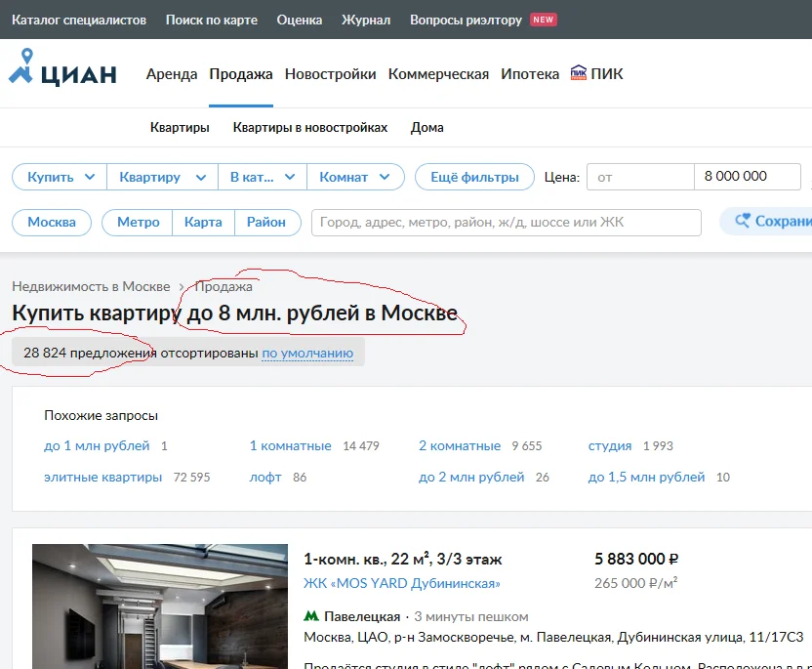
Task: Open Коммерческая tab
Action: pos(438,74)
